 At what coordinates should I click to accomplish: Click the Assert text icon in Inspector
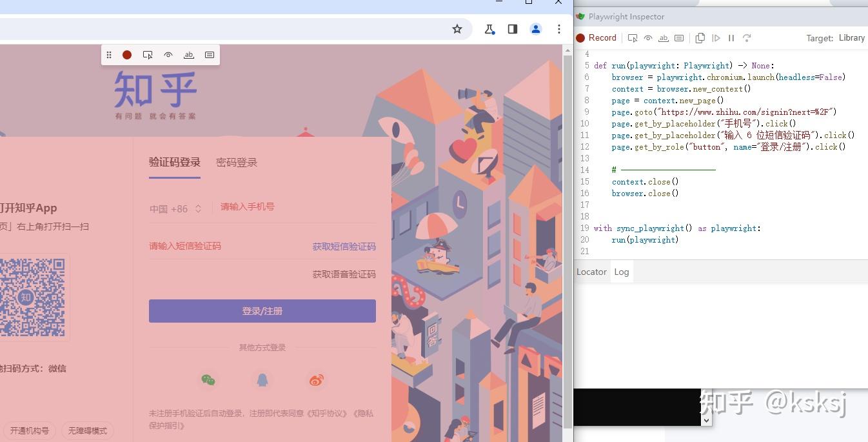point(664,38)
